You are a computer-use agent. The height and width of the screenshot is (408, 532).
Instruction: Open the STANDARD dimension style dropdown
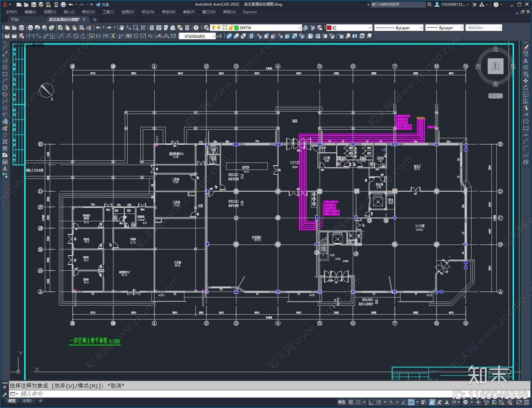[197, 36]
